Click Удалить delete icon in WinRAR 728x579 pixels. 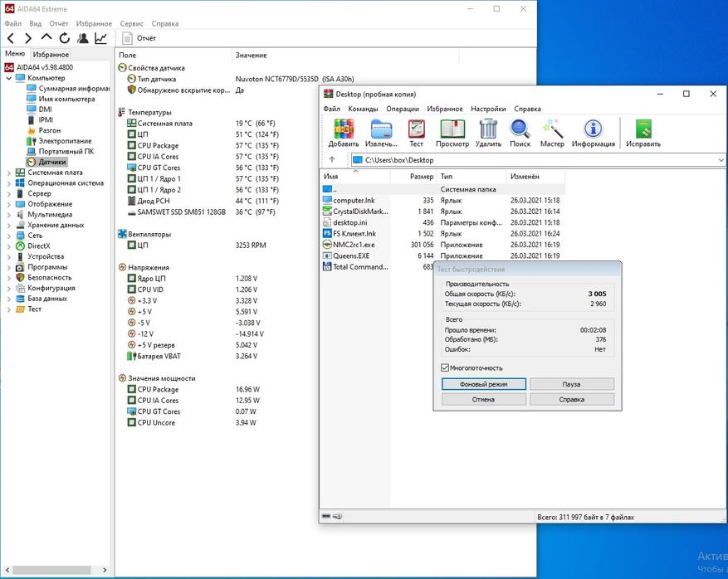[x=488, y=133]
